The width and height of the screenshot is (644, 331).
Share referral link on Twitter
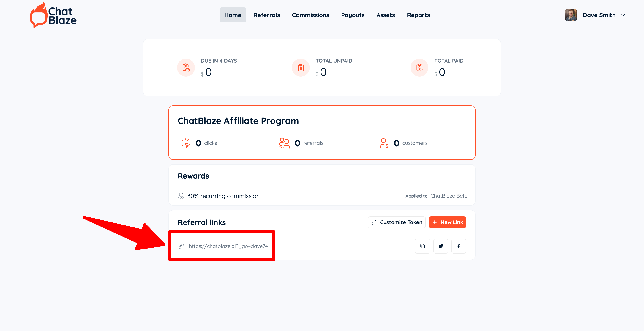click(441, 246)
